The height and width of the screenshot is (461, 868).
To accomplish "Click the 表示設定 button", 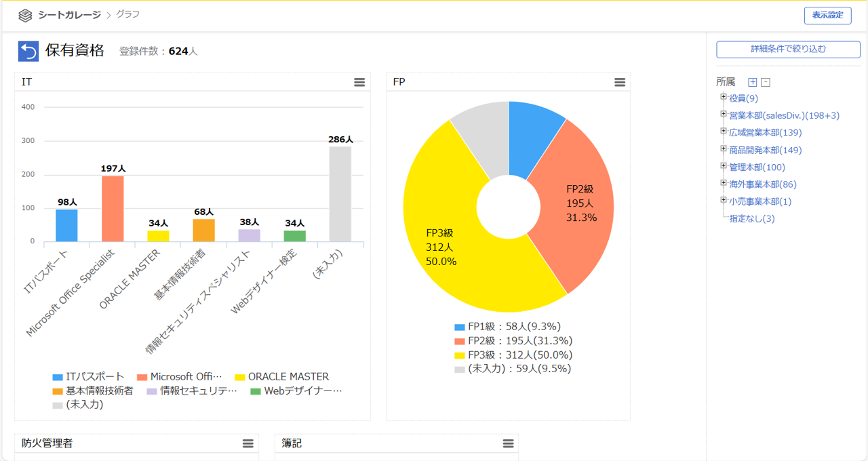I will (x=827, y=16).
